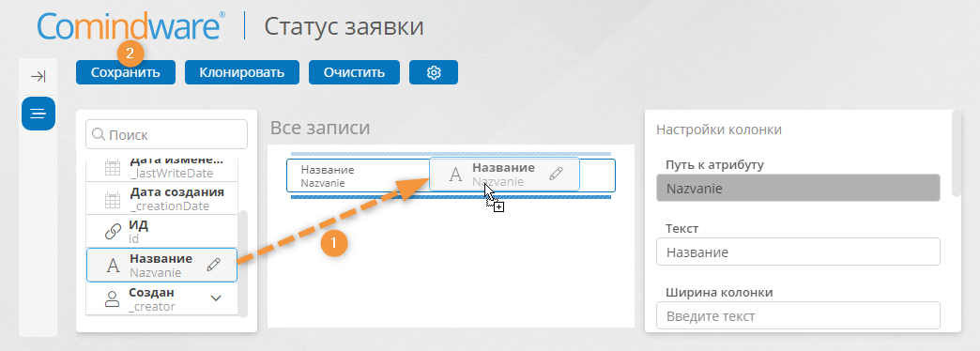Viewport: 980px width, 351px height.
Task: Select the ИД attribute row
Action: [162, 231]
